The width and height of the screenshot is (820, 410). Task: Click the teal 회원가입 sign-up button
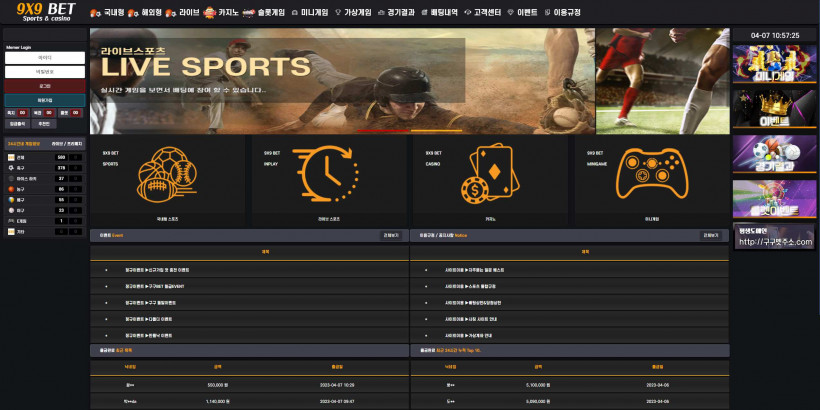click(45, 100)
